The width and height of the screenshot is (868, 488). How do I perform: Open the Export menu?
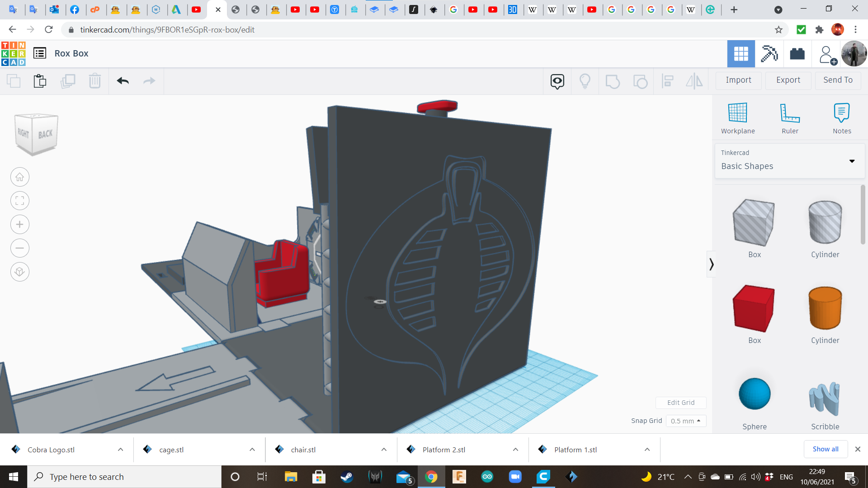coord(788,80)
